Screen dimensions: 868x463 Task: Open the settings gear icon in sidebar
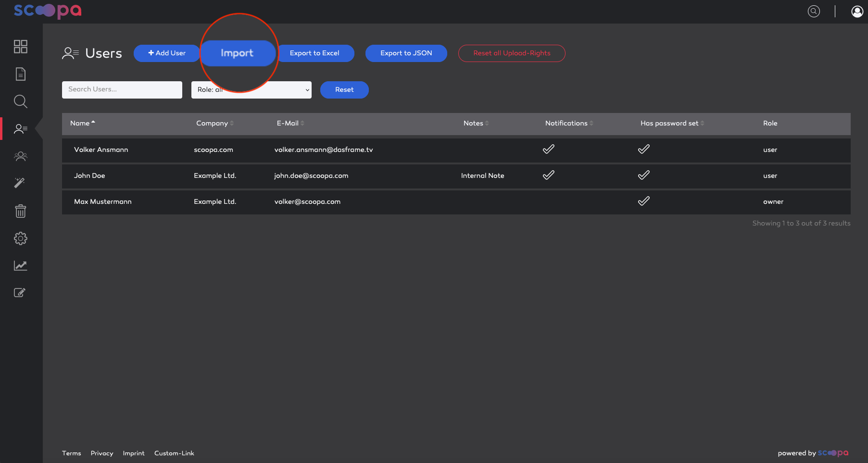21,238
